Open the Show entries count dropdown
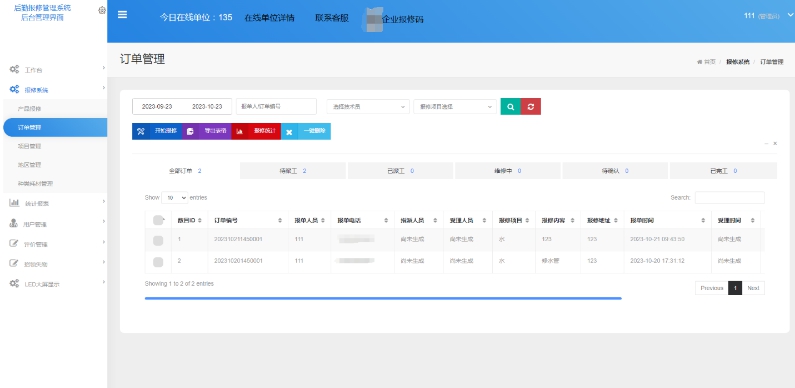795x388 pixels. (175, 198)
